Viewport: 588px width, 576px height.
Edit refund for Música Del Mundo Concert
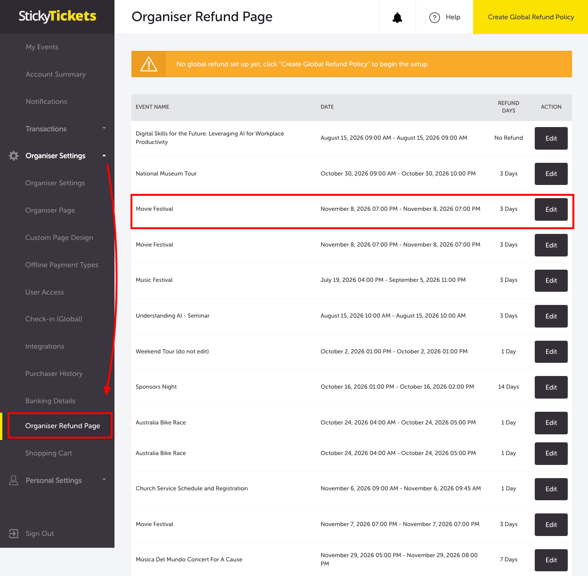[551, 560]
